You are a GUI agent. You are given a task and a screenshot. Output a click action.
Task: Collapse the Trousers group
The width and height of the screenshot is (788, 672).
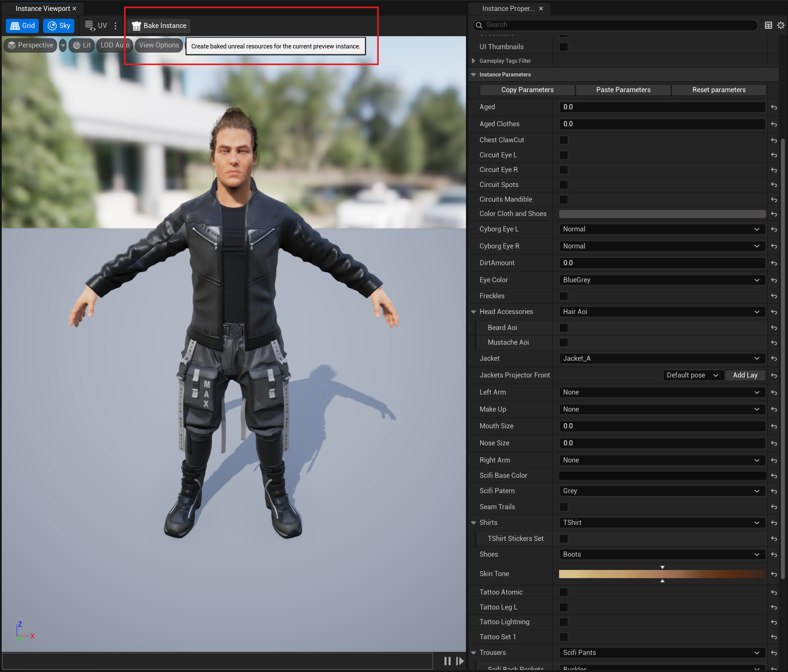(x=473, y=653)
